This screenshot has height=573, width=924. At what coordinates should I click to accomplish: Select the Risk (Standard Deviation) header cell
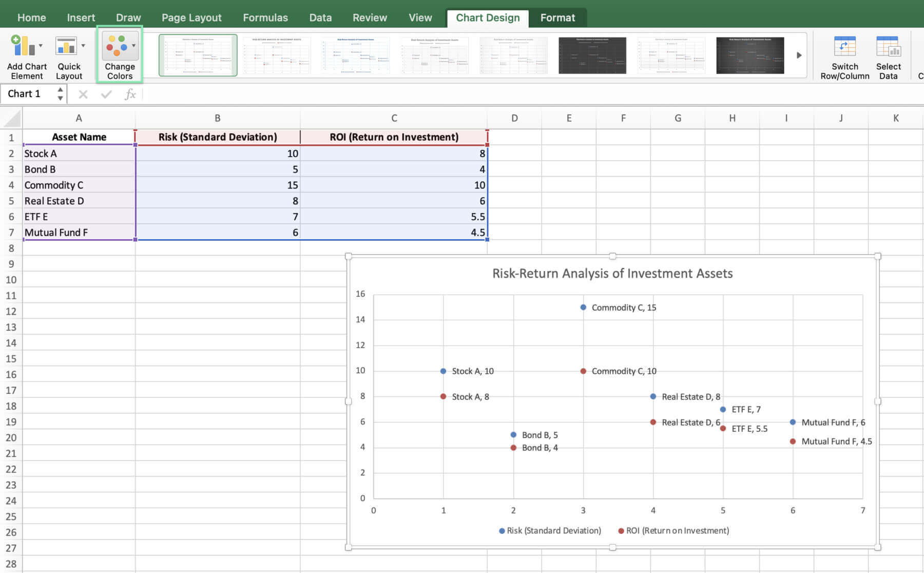point(218,137)
